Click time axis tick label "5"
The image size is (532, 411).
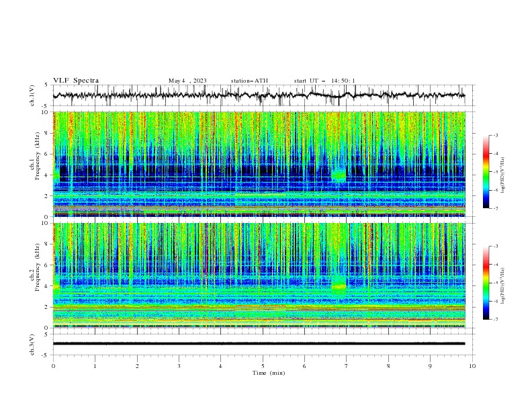[263, 366]
